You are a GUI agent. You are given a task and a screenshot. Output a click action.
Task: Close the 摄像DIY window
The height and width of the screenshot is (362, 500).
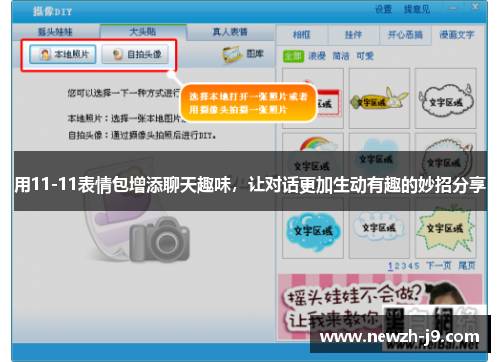(475, 7)
